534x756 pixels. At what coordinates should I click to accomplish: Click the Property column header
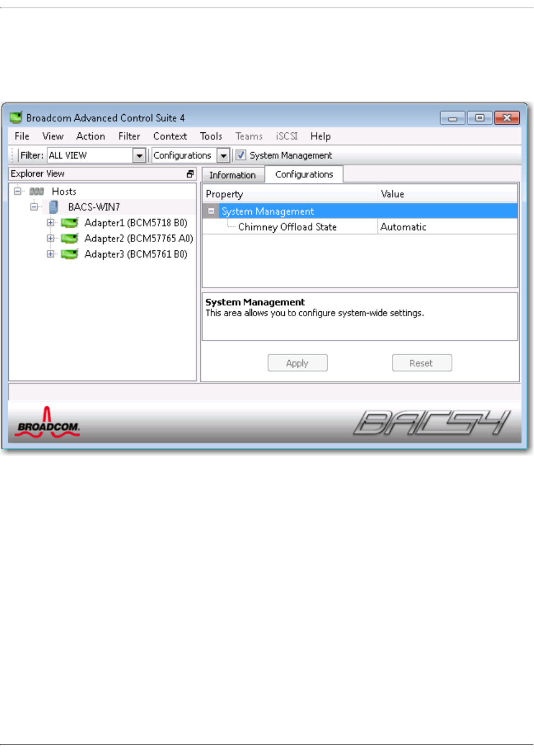(x=290, y=194)
